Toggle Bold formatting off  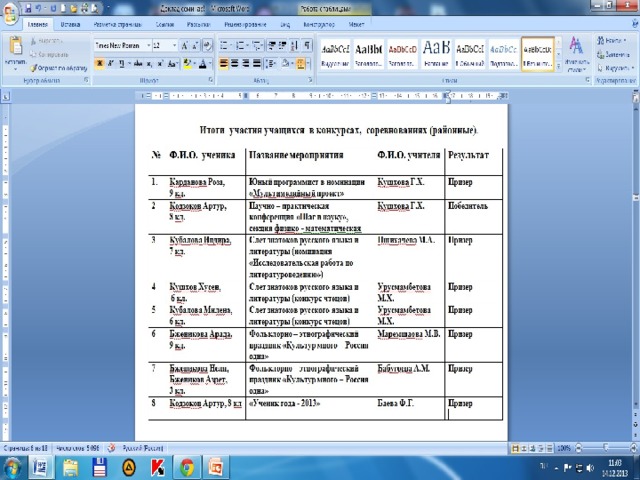coord(99,63)
